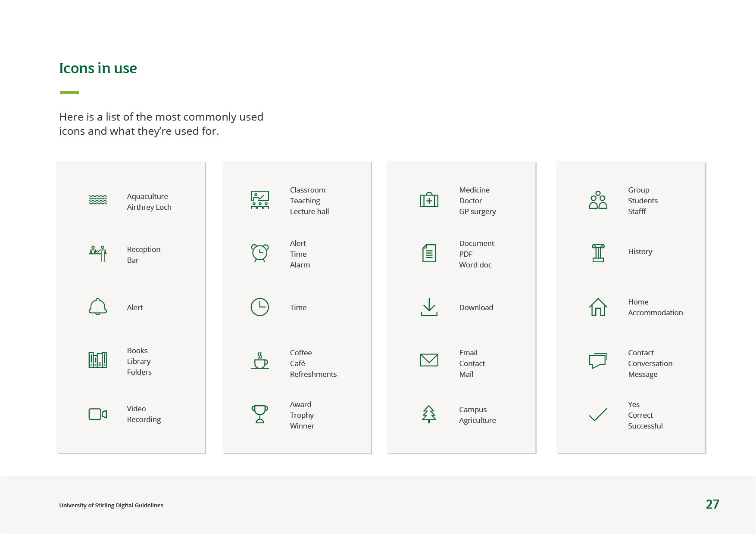Click the 'GP surgery' text
The image size is (756, 534).
[x=478, y=211]
